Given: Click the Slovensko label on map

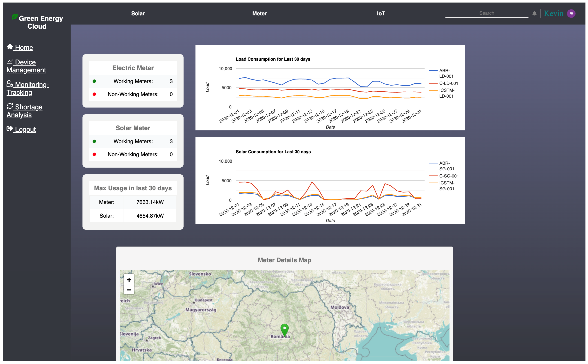Looking at the screenshot, I should click(200, 274).
